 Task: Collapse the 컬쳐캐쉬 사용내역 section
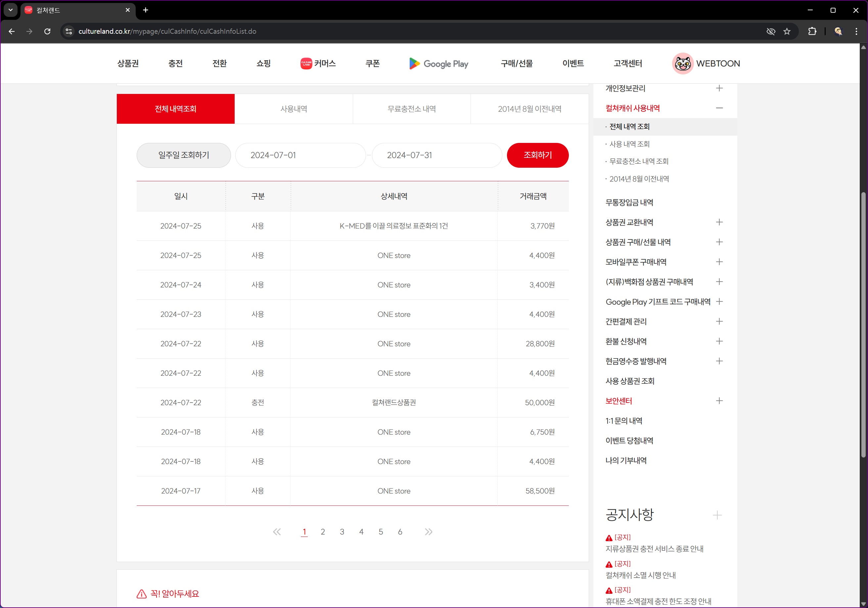pyautogui.click(x=719, y=108)
